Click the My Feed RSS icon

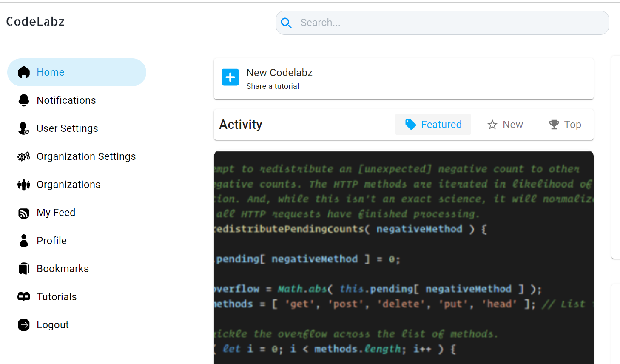(24, 212)
